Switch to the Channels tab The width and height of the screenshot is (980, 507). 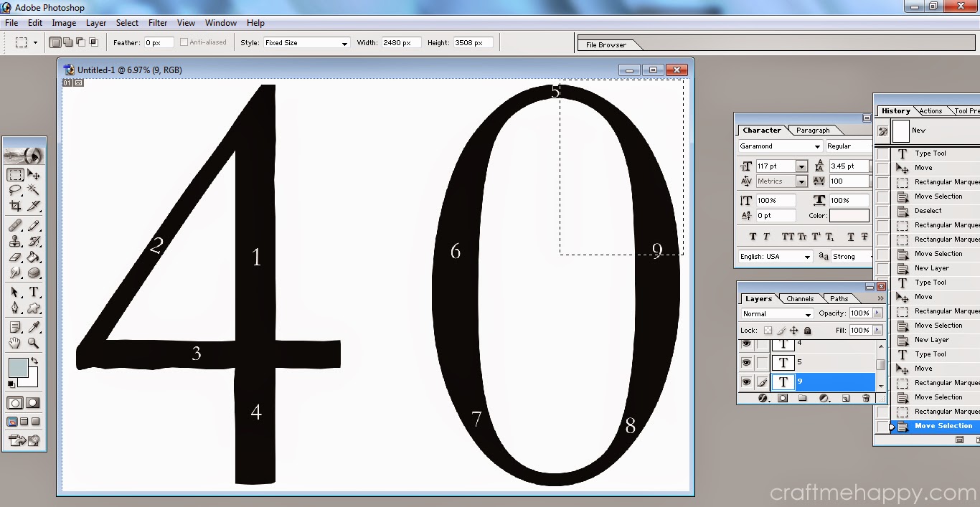800,299
